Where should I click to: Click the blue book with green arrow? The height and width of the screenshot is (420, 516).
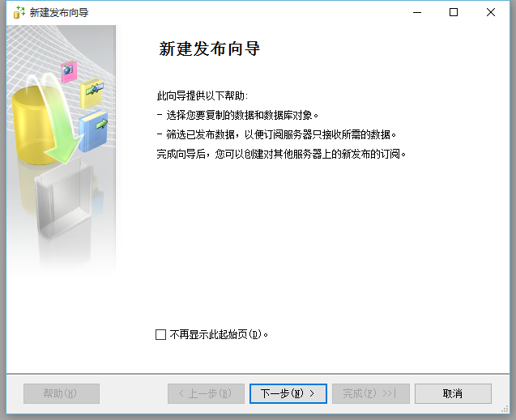point(93,131)
